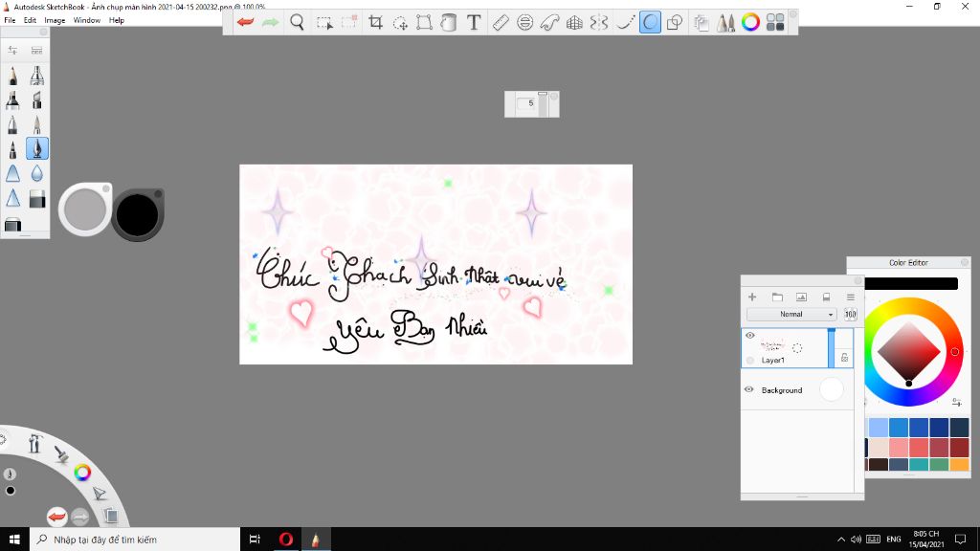Open the Draw Styles shapes tool
This screenshot has width=980, height=551.
click(675, 23)
